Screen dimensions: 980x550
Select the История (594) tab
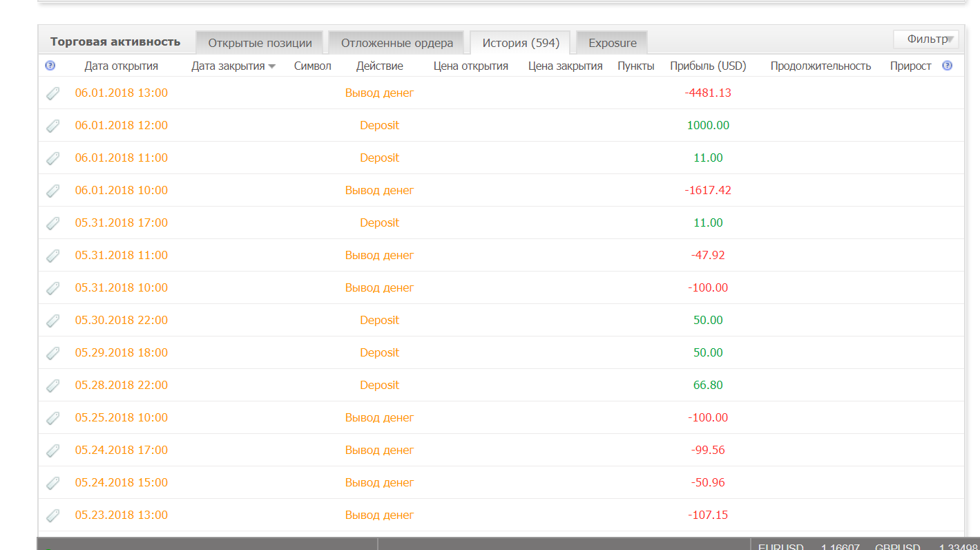coord(521,43)
